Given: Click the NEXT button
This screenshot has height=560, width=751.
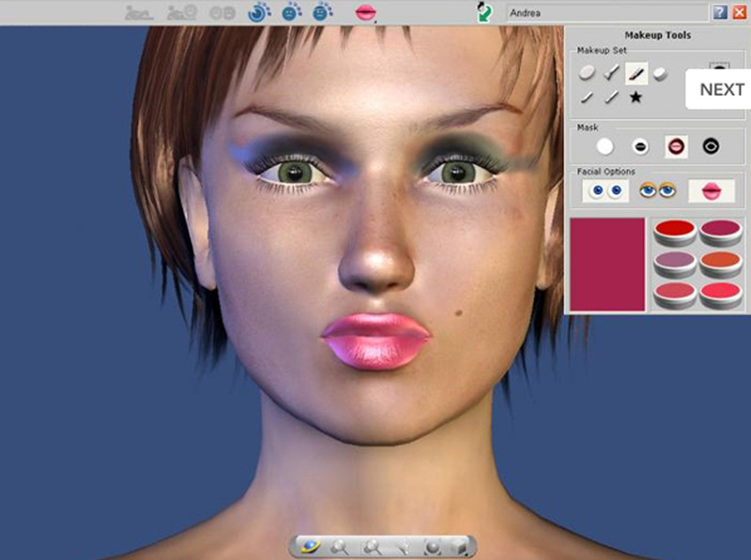Looking at the screenshot, I should [x=719, y=89].
